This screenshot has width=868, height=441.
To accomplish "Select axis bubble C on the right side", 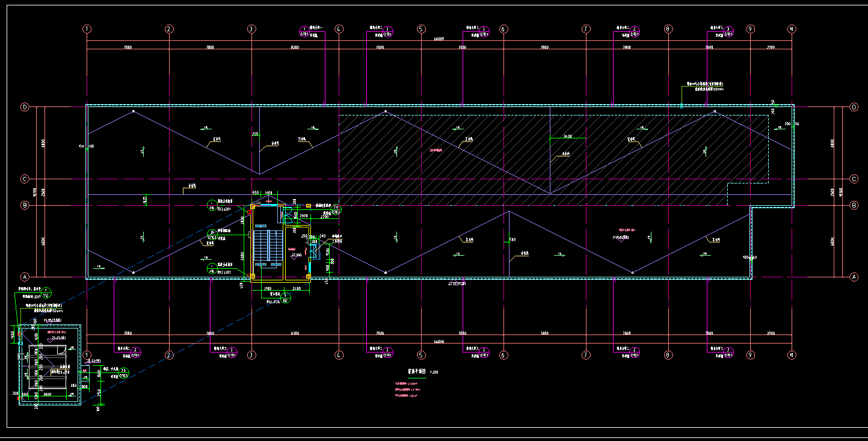I will tap(854, 179).
